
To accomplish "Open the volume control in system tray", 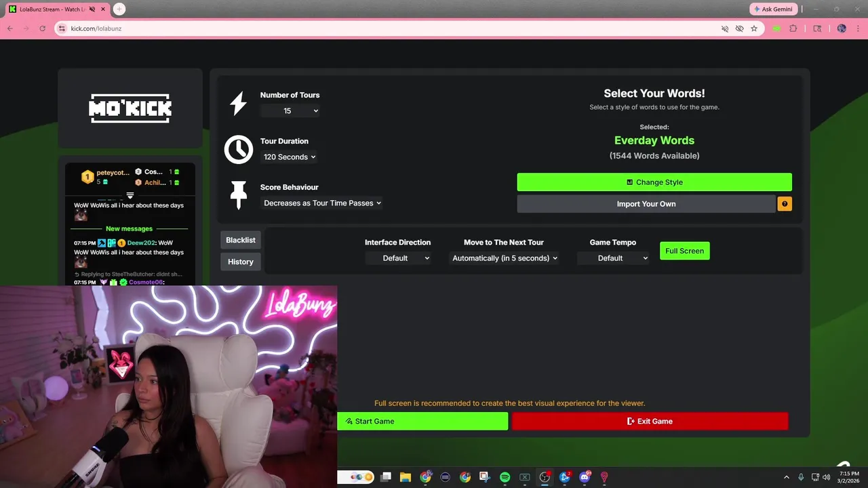I will [x=826, y=477].
